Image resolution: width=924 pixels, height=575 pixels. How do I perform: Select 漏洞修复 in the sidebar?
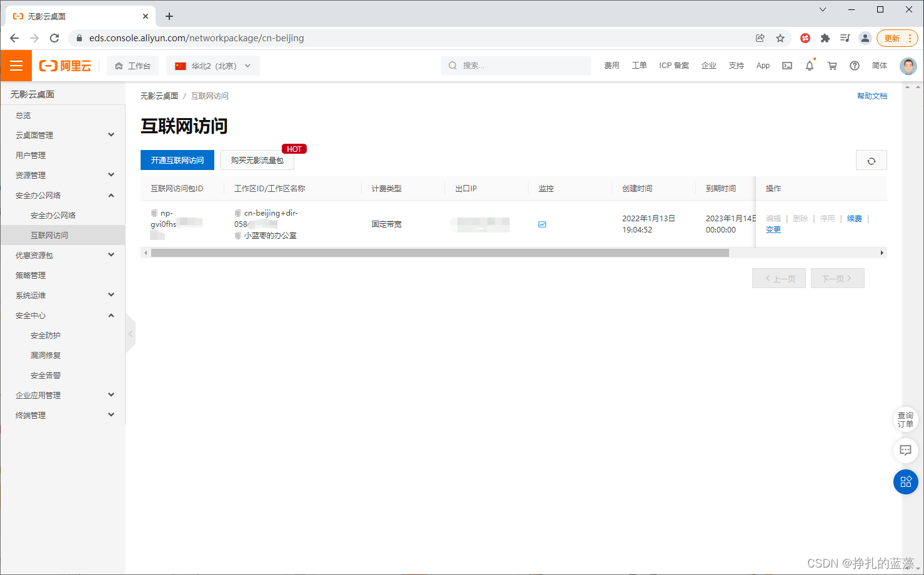point(44,354)
